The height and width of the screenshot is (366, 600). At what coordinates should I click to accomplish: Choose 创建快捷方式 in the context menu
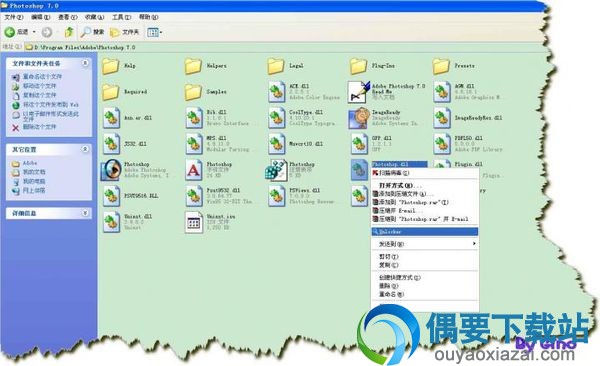425,278
